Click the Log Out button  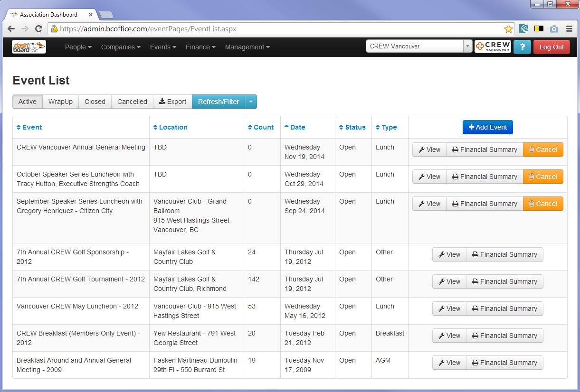click(x=551, y=47)
